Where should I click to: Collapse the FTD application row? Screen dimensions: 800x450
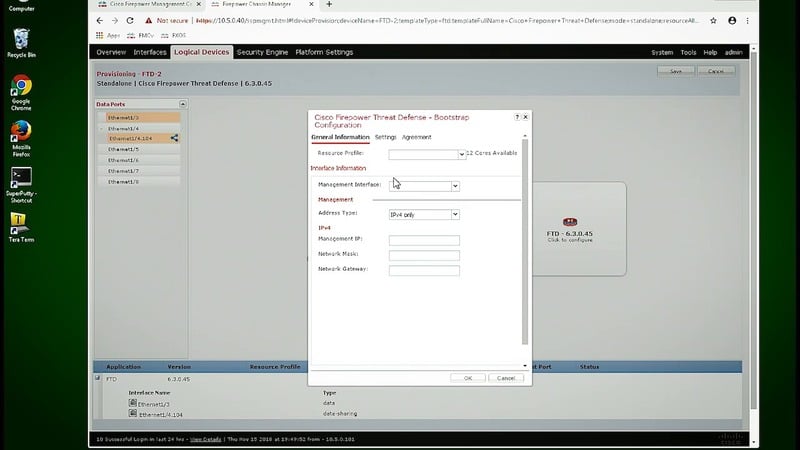98,379
